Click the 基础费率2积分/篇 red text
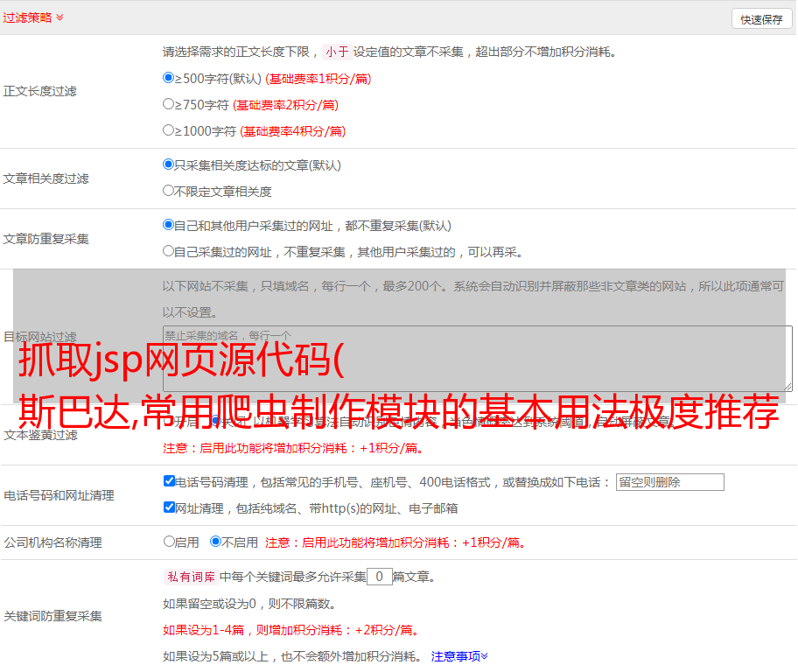This screenshot has width=798, height=672. (285, 105)
